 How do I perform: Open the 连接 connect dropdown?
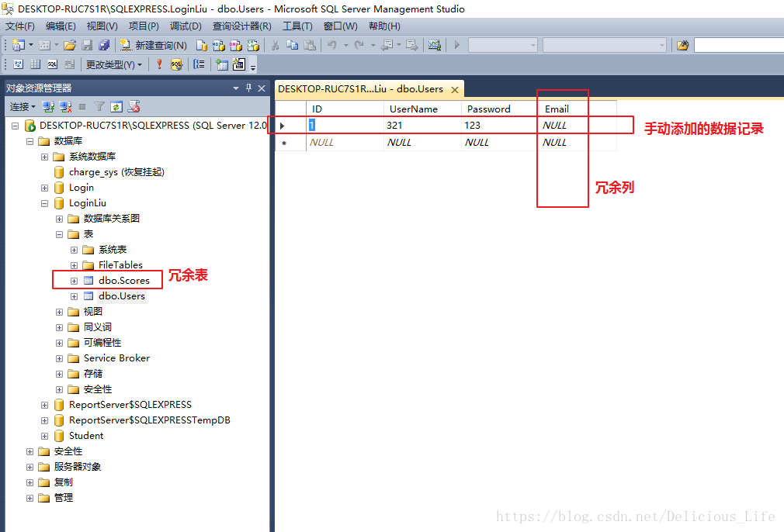23,106
